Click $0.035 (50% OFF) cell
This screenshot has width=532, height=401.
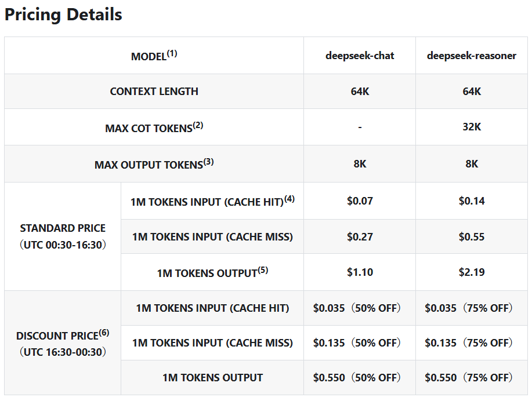point(360,308)
